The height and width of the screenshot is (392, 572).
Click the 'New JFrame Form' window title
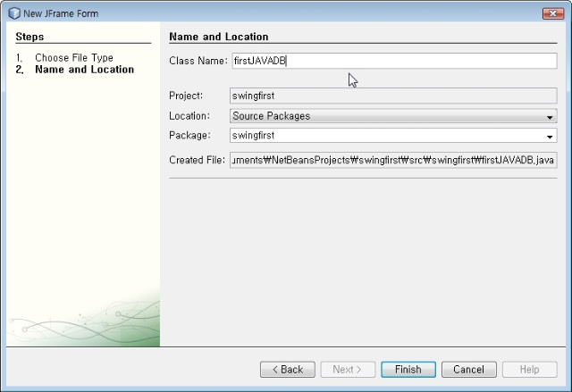61,13
